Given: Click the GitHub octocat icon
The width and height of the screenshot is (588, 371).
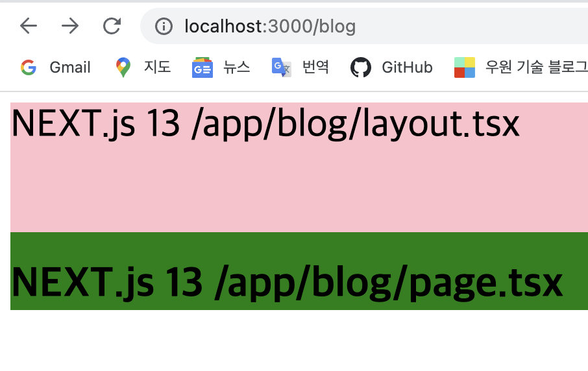Looking at the screenshot, I should click(x=361, y=67).
